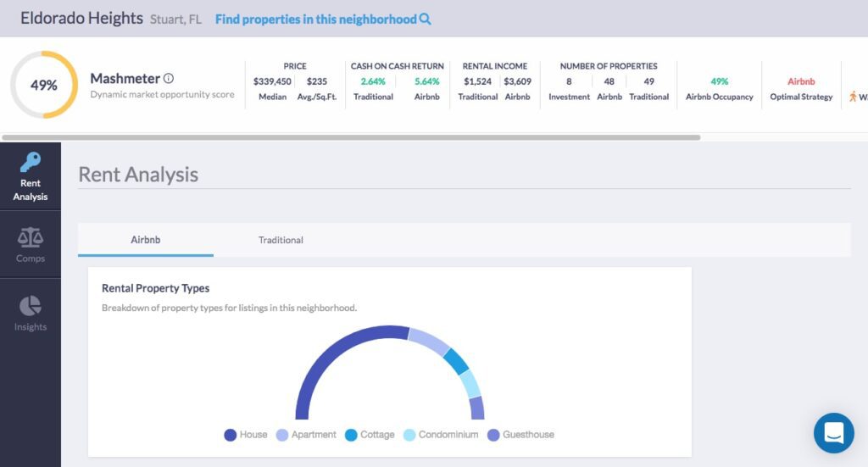Toggle Apartment series in chart legend
The image size is (868, 467).
(307, 435)
